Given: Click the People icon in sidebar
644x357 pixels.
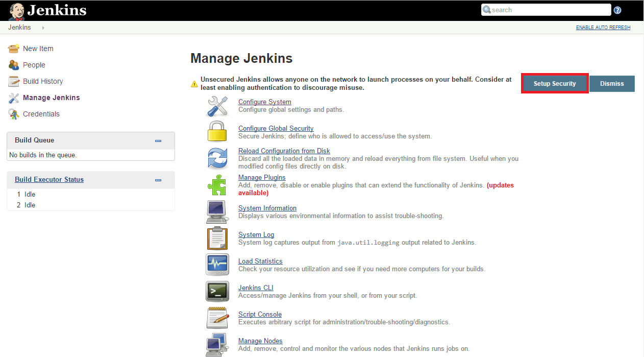Looking at the screenshot, I should point(14,65).
